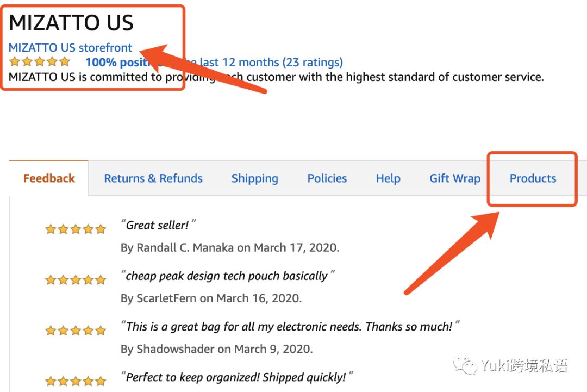Click stars beside "Perfect to keep organized" review
Screen dimensions: 587x392
pyautogui.click(x=76, y=381)
